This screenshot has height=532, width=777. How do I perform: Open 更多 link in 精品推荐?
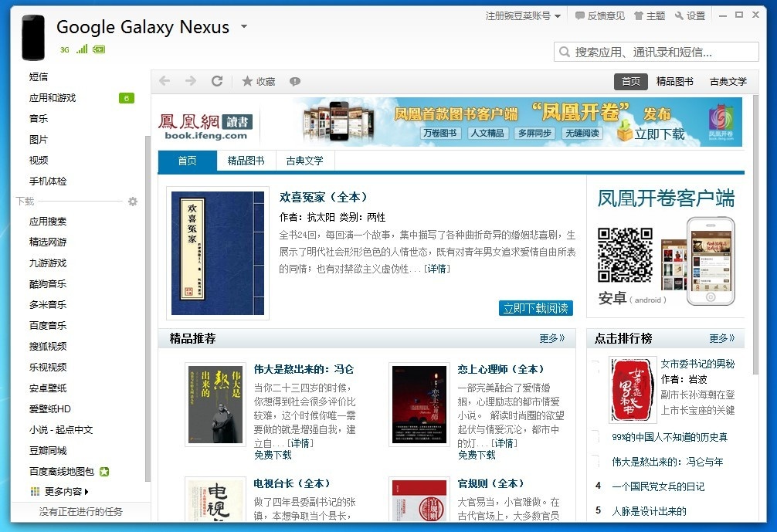click(552, 338)
